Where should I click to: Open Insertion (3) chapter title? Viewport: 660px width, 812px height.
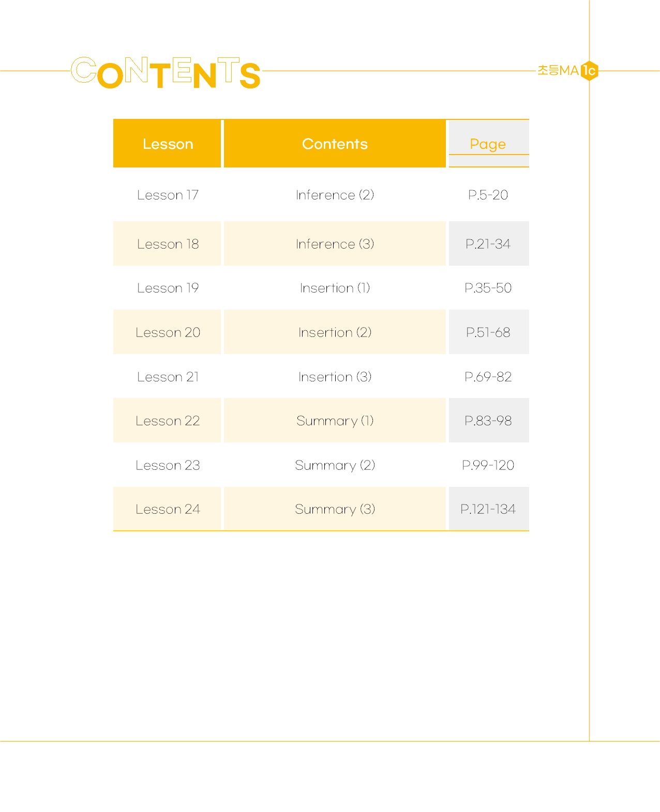[335, 377]
